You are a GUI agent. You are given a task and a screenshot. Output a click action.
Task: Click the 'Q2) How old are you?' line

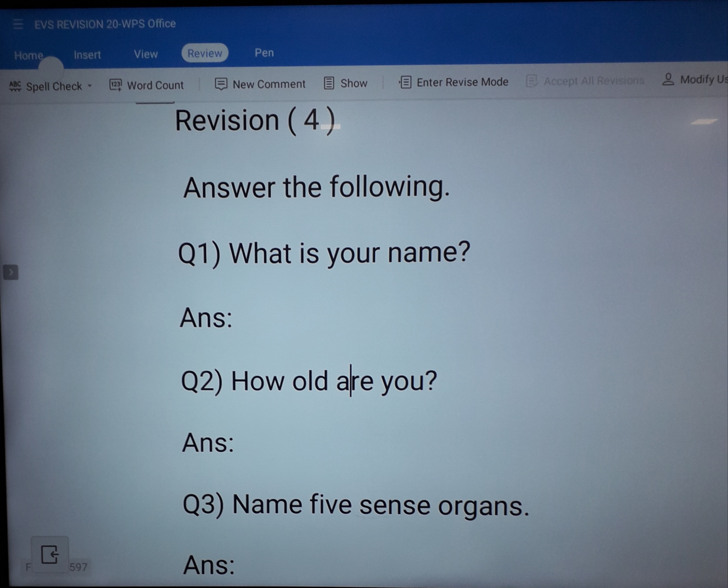point(309,381)
